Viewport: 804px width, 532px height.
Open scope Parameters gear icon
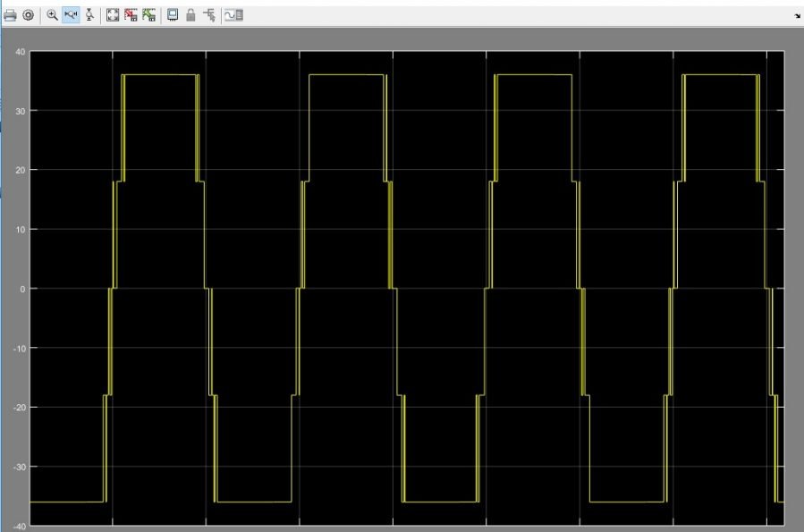click(29, 15)
